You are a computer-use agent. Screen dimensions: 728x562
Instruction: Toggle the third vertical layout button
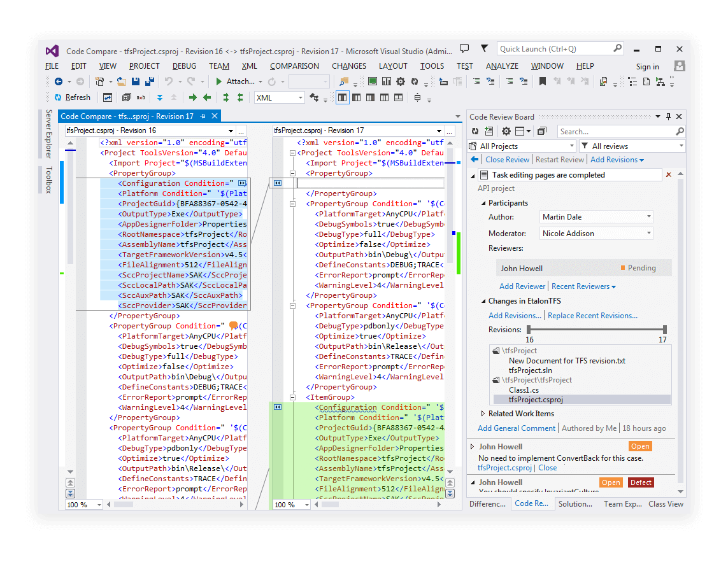coord(371,97)
